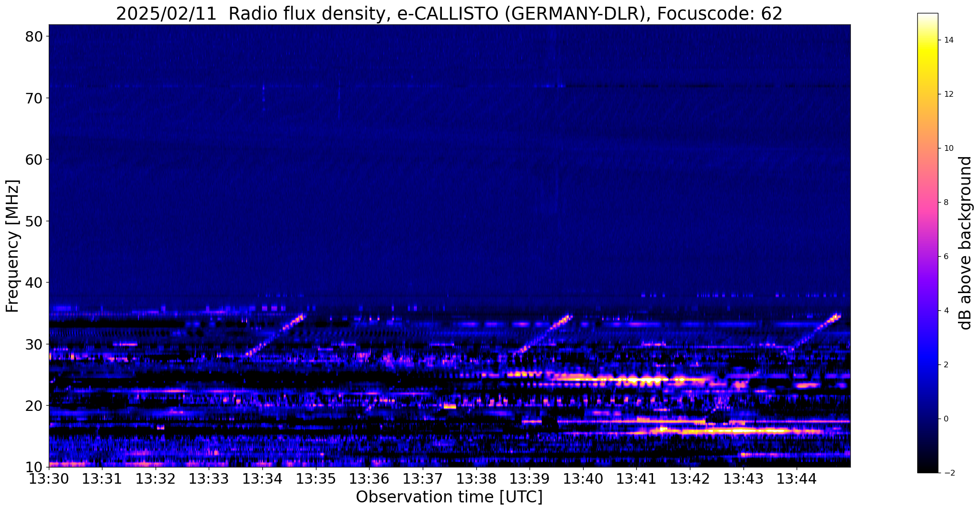Click the 13:44 time tick label
Screen dimensions: 980x511
(797, 478)
